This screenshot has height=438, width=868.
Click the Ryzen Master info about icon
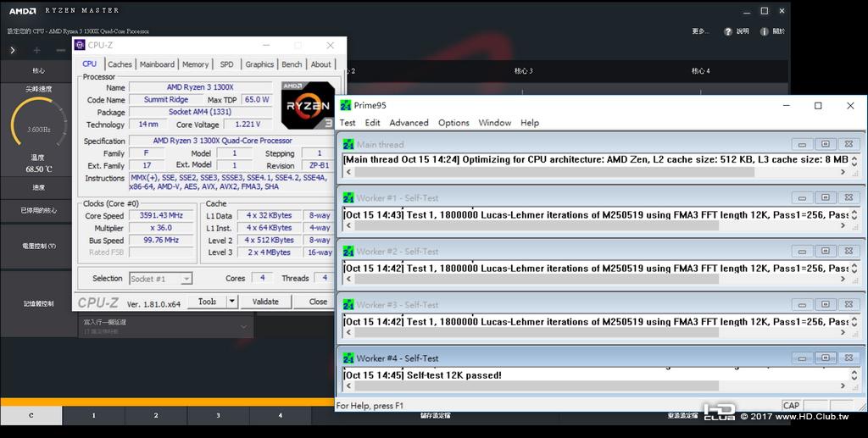[764, 31]
